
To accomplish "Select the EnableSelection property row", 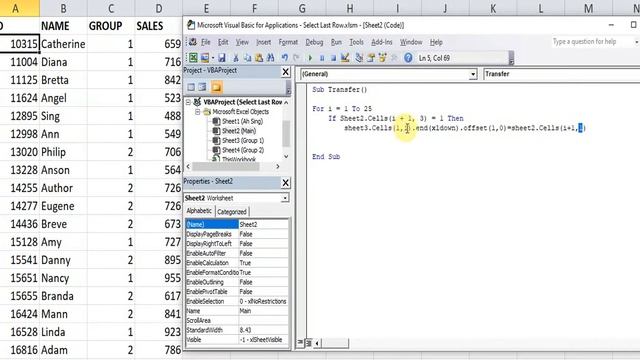I will click(x=237, y=301).
